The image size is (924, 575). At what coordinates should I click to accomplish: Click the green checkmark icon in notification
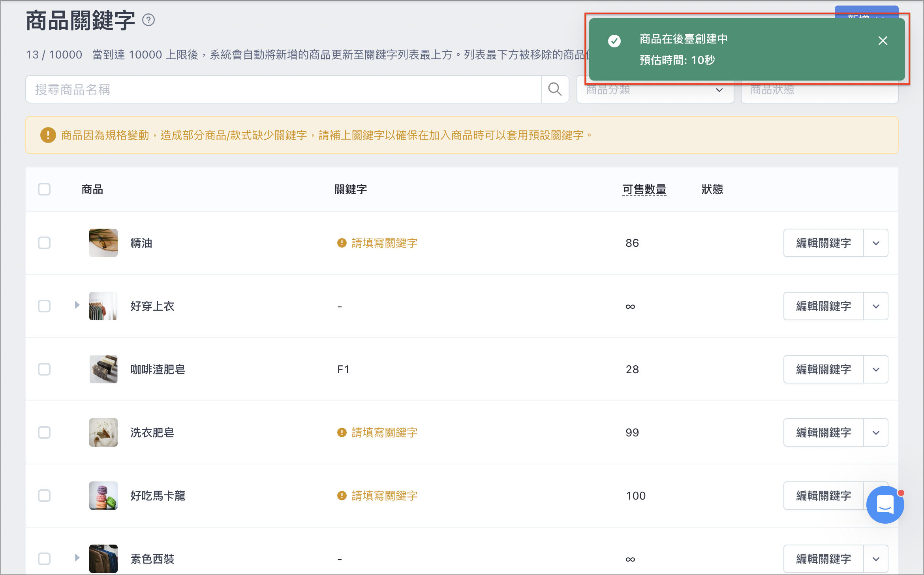point(614,41)
